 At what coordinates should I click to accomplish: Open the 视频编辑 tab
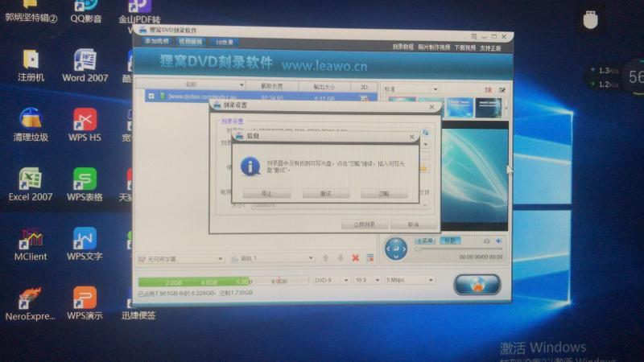(x=190, y=42)
